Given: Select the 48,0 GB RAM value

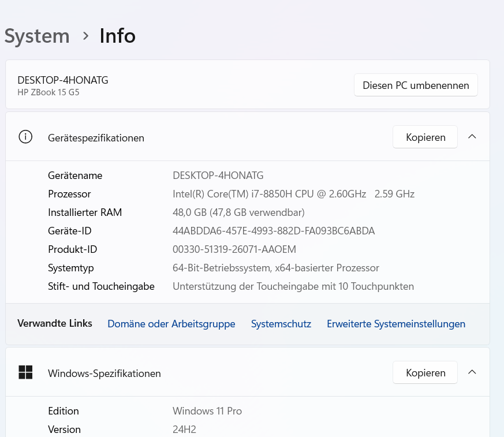Looking at the screenshot, I should [x=238, y=212].
